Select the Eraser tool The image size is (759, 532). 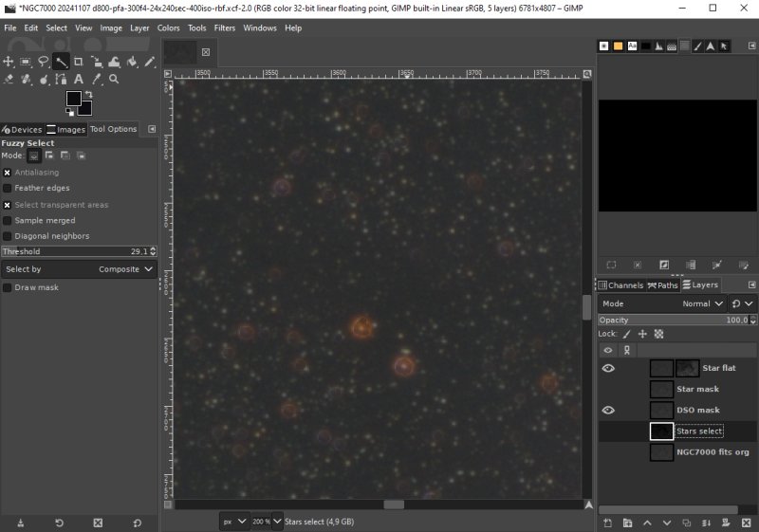9,79
